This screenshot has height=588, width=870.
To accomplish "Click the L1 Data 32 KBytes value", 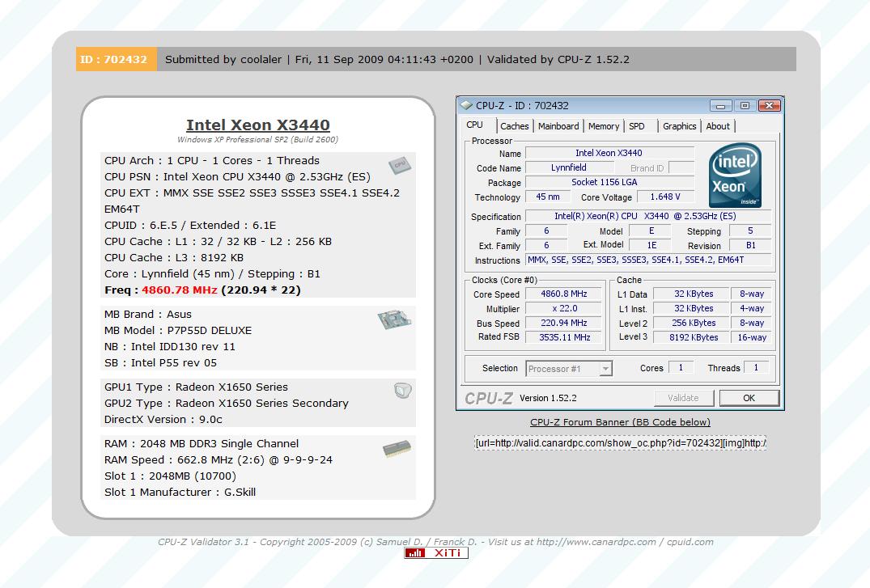I will click(x=693, y=294).
